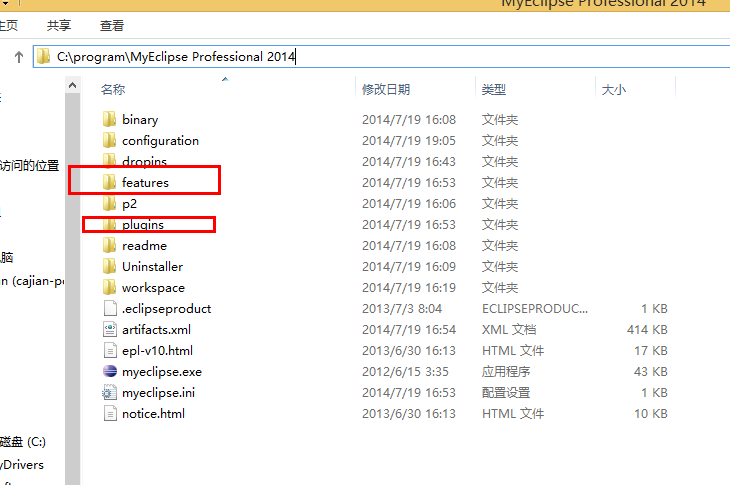Click the 配置设置 type of myeclipse.ini
This screenshot has width=730, height=485.
tap(506, 392)
